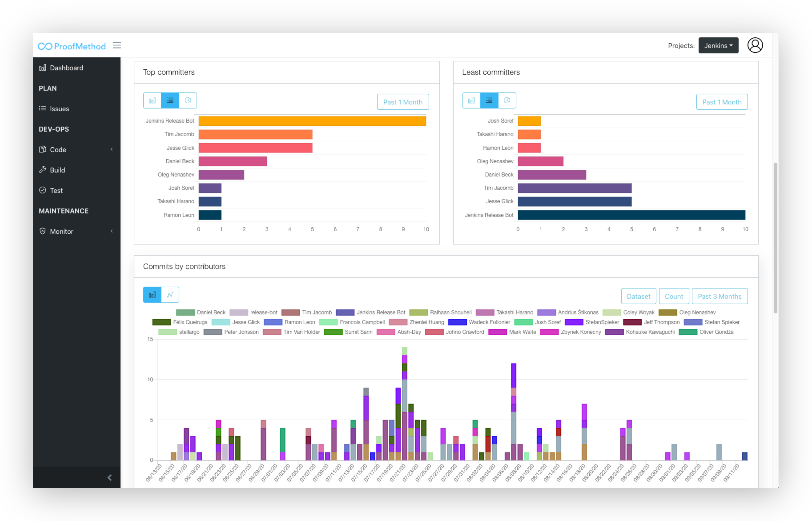Open the user profile avatar
The image size is (812, 521).
(755, 45)
